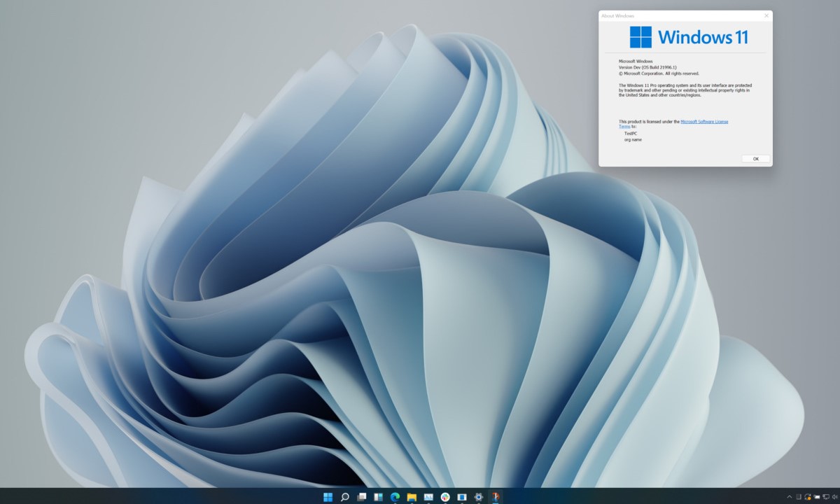The image size is (840, 504).
Task: Launch Microsoft Edge from the taskbar
Action: pos(395,497)
